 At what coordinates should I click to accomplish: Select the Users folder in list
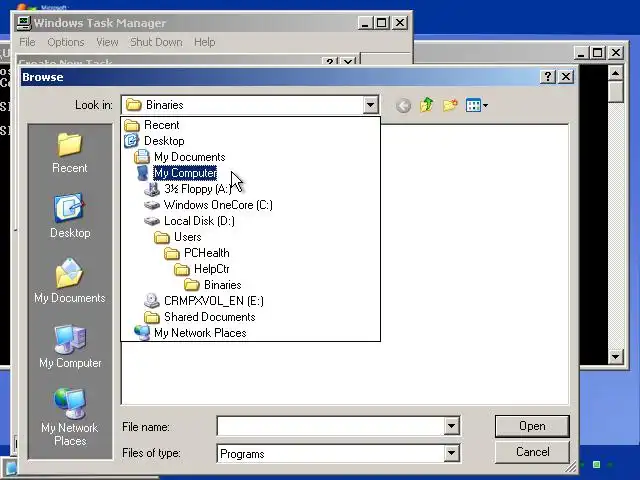tap(187, 237)
